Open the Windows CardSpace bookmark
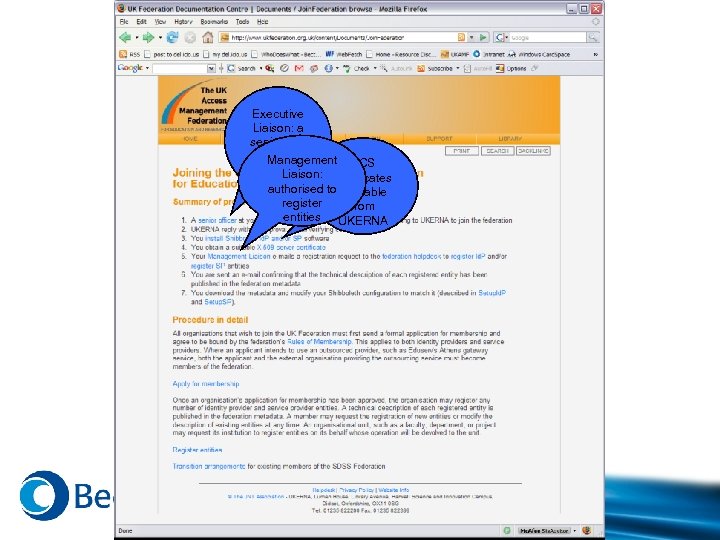720x540 pixels. click(x=539, y=54)
